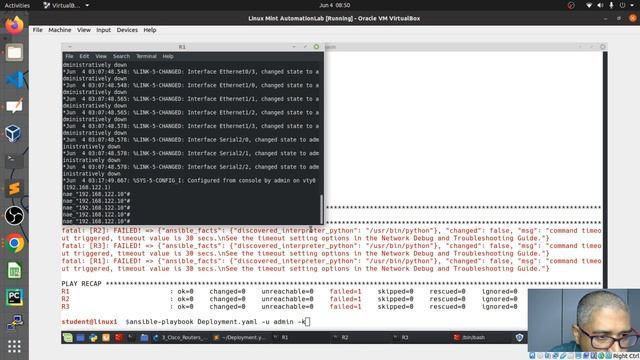The image size is (640, 360).
Task: Expand the VirtualBox app menu in top bar
Action: coord(66,5)
